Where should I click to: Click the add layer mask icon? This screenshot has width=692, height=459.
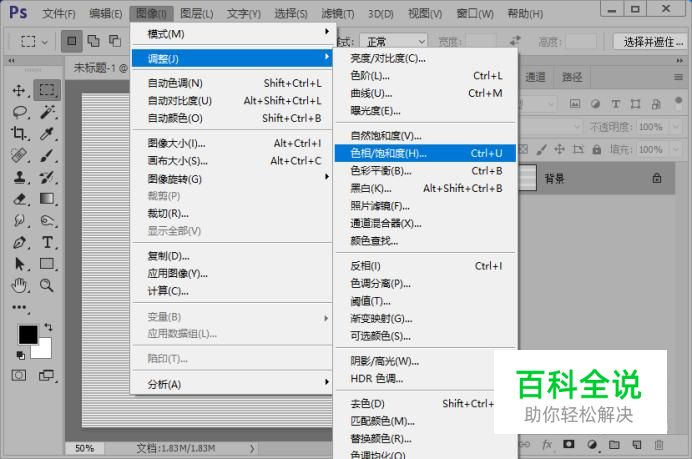point(568,444)
